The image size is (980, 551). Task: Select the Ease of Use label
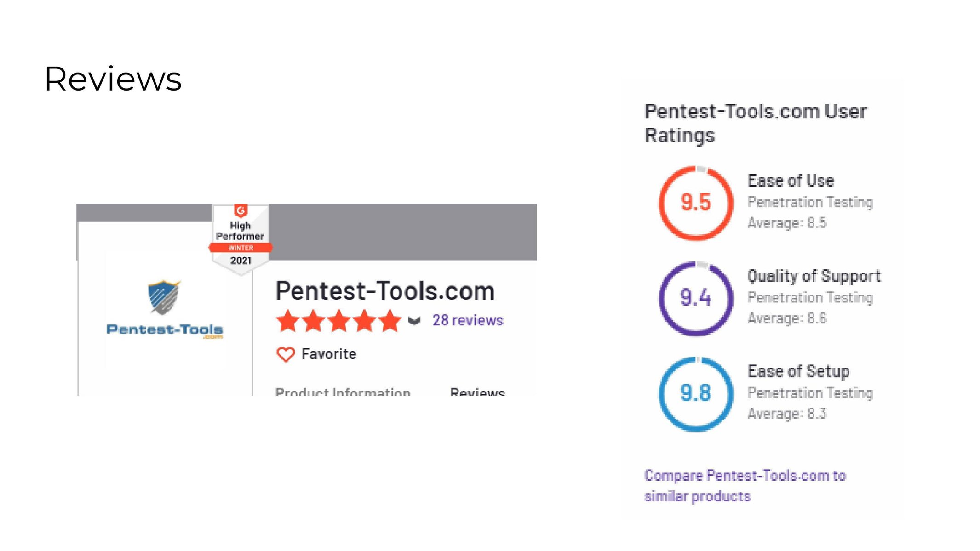click(791, 181)
